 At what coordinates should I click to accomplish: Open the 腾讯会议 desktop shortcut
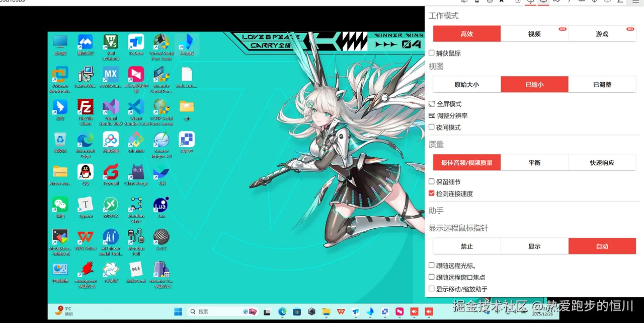pos(85,43)
